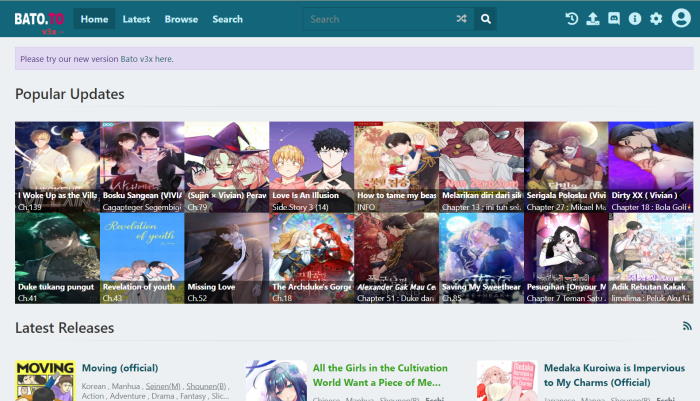
Task: Open the Search menu item
Action: pyautogui.click(x=228, y=19)
